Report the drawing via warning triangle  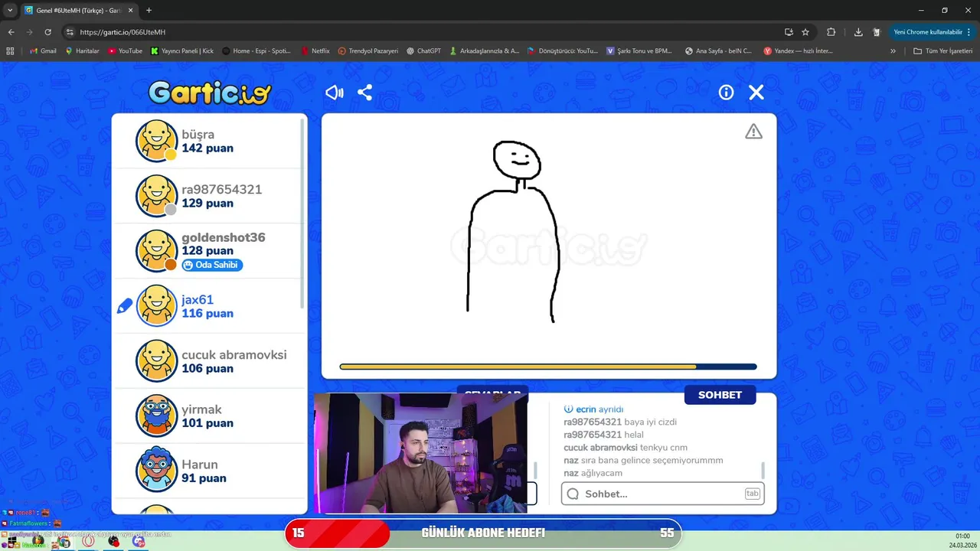pyautogui.click(x=754, y=132)
